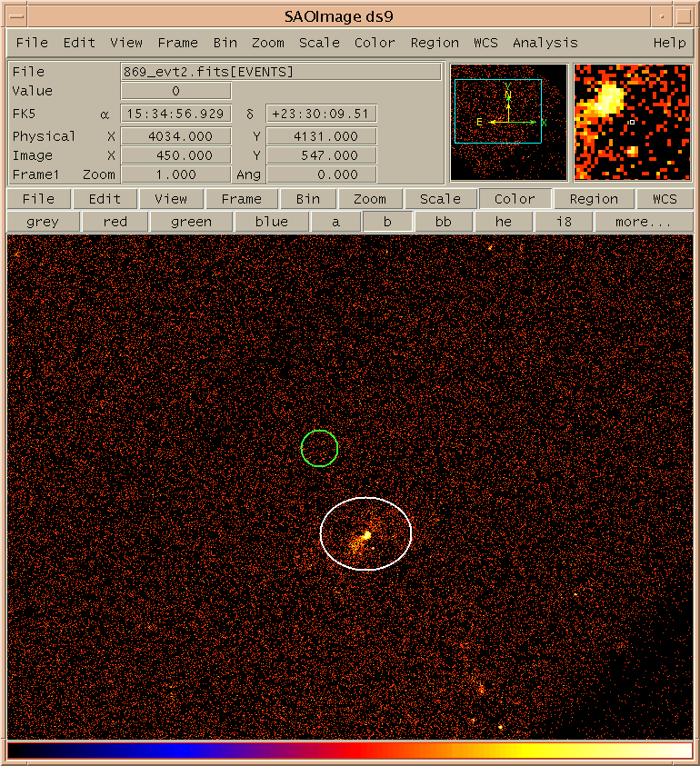700x766 pixels.
Task: Click the Ang rotation value field
Action: [x=321, y=174]
